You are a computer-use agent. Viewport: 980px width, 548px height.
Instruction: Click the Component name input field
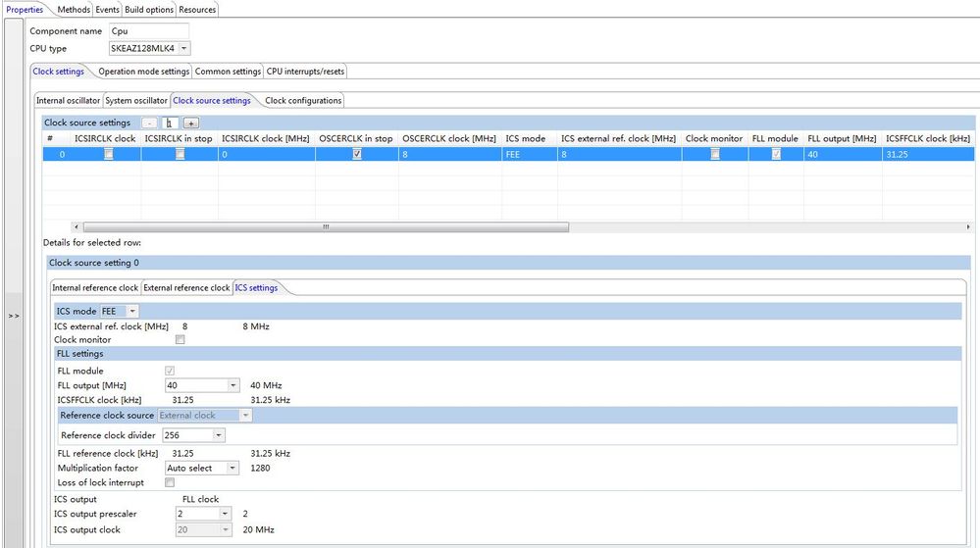[149, 31]
